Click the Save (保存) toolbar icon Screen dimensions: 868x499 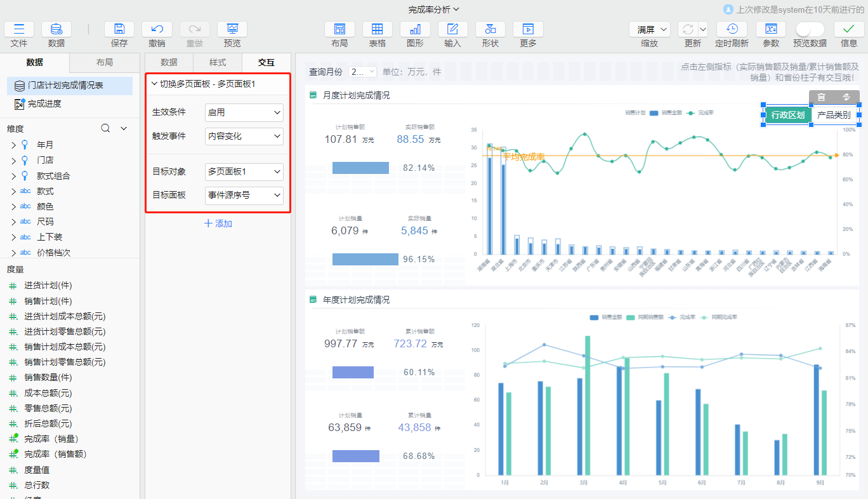tap(119, 29)
